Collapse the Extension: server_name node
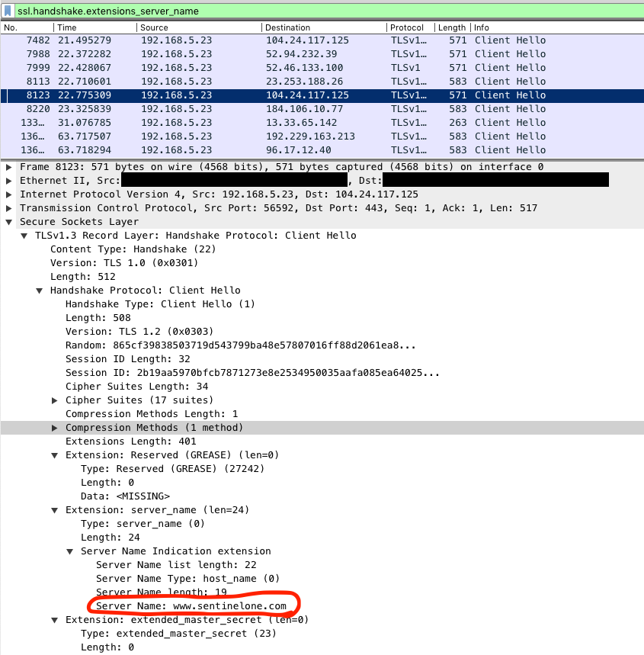Viewport: 644px width, 655px height. click(55, 510)
